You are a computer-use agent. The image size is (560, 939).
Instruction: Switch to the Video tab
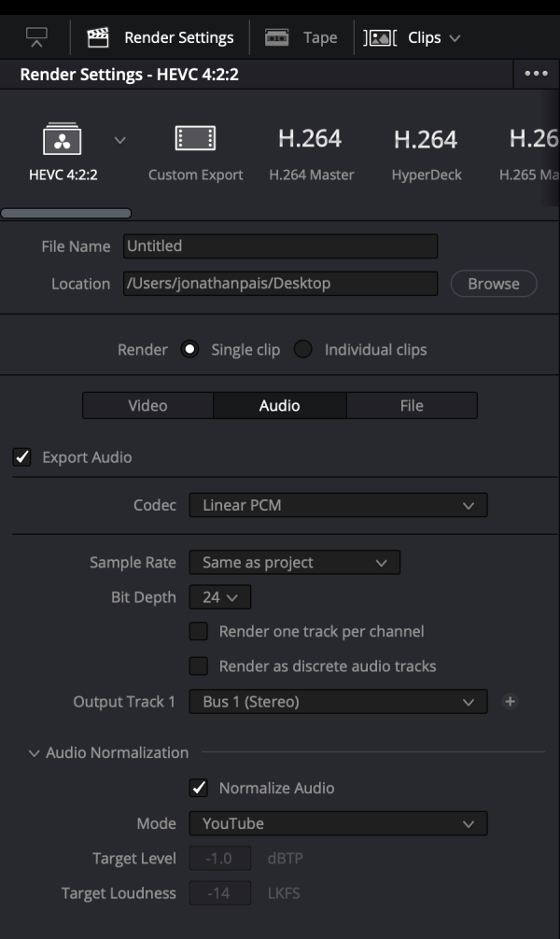pyautogui.click(x=147, y=405)
